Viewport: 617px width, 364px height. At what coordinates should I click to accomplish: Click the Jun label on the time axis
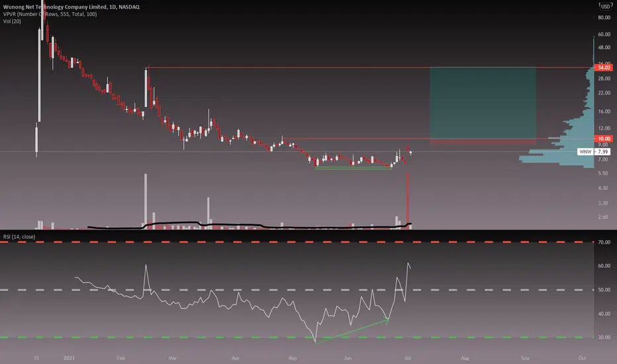coord(348,357)
